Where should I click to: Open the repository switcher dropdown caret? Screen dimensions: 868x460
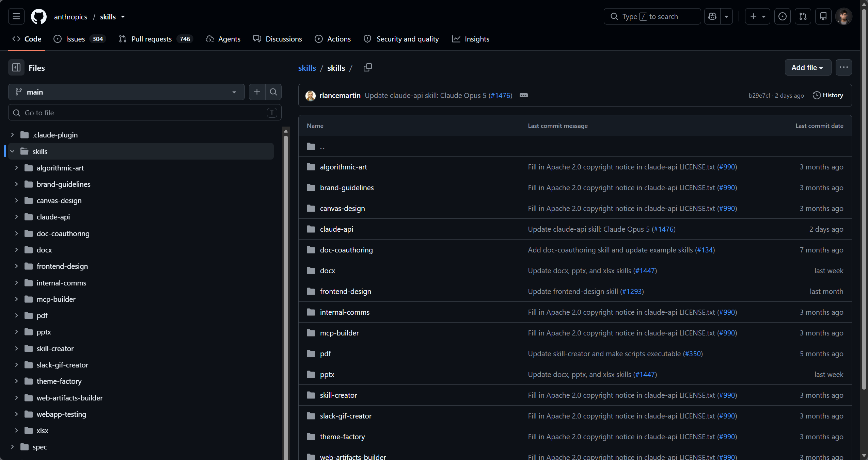123,17
